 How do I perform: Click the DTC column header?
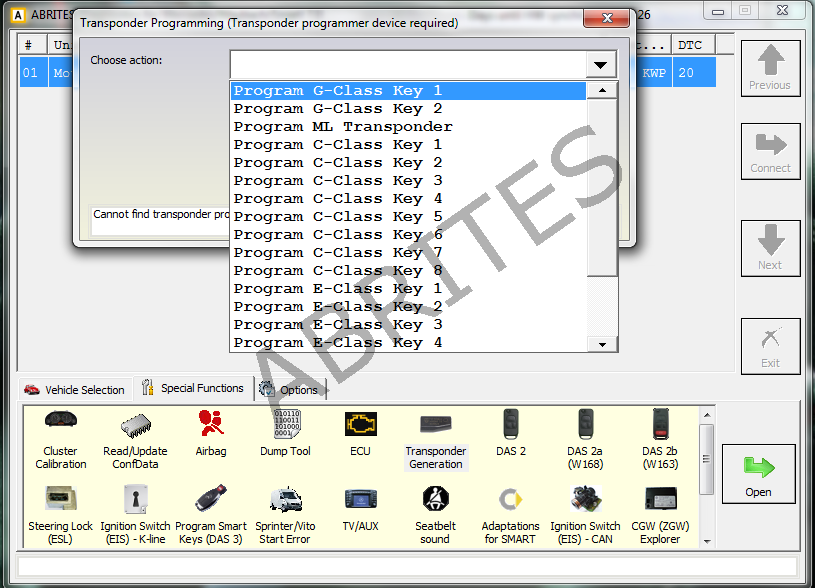pos(693,45)
